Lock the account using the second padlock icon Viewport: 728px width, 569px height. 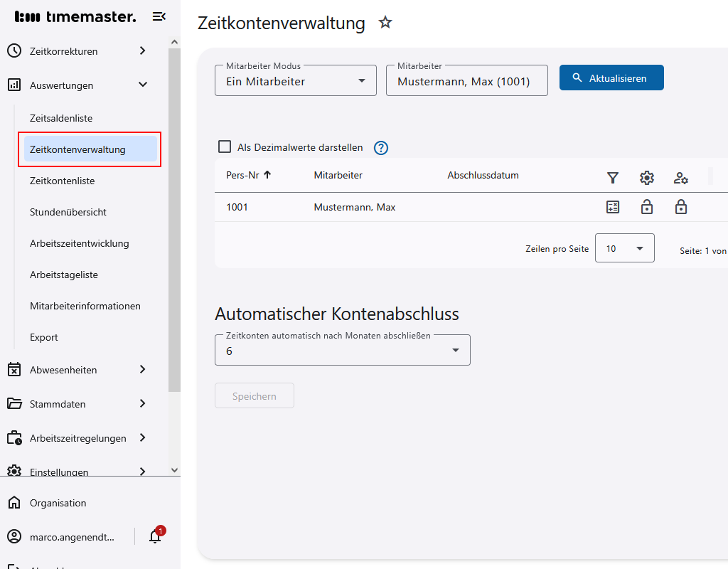680,206
